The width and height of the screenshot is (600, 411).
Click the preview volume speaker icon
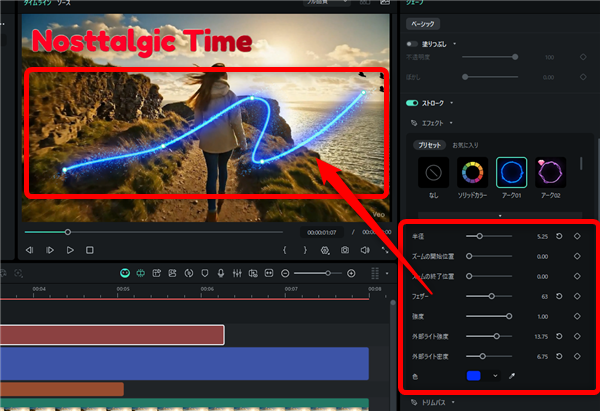pos(365,250)
